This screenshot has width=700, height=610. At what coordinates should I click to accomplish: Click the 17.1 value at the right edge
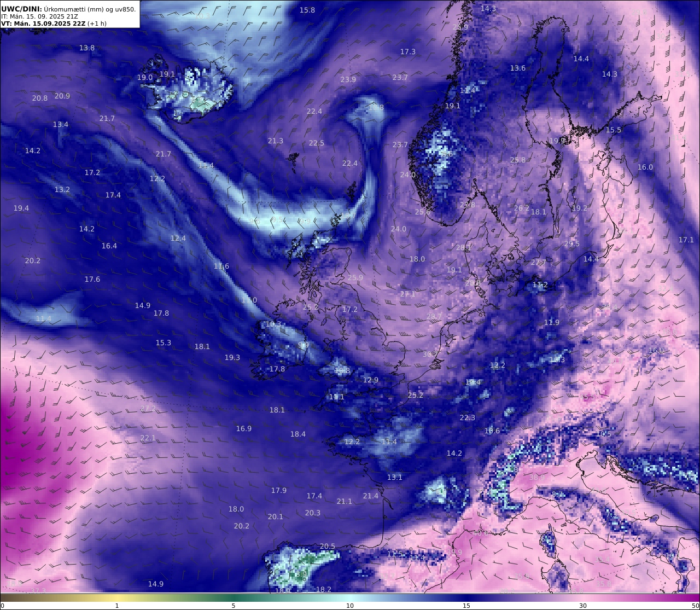(686, 240)
